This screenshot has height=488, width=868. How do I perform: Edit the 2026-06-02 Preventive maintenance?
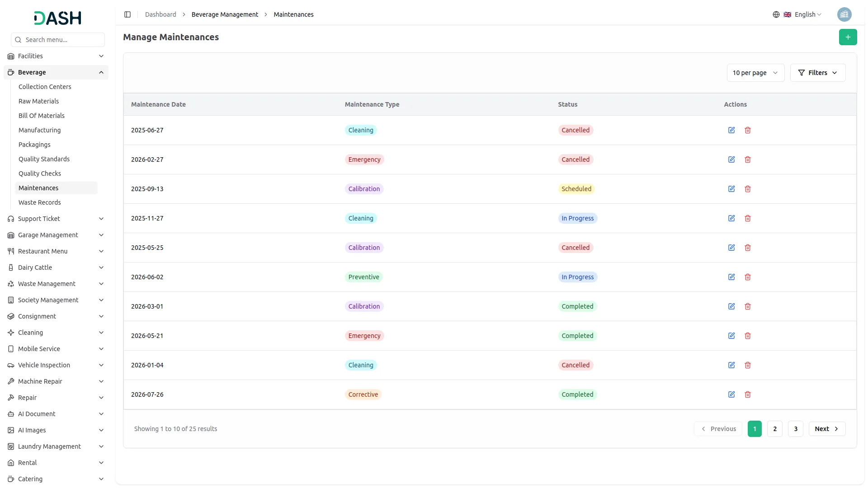coord(731,277)
